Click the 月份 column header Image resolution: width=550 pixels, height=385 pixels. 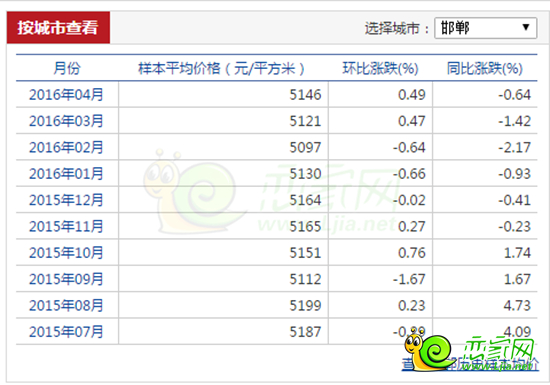point(67,68)
